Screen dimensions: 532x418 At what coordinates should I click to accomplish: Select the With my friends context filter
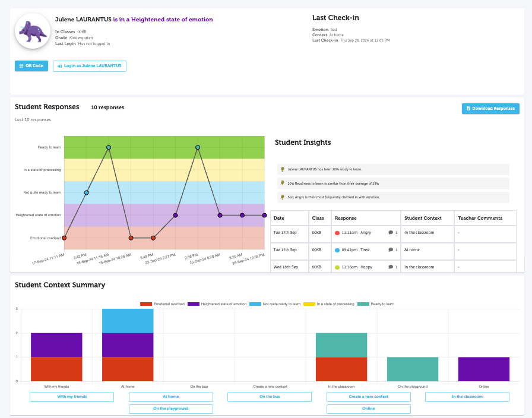click(71, 397)
